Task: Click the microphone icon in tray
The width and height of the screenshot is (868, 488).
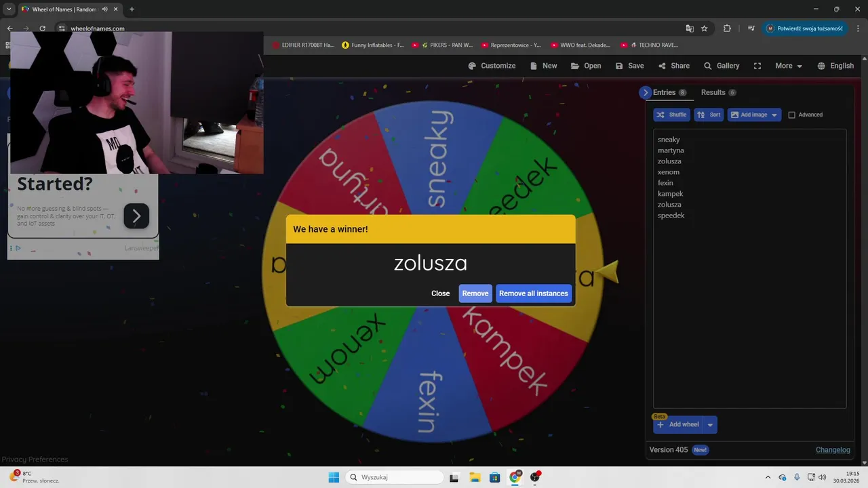Action: (x=797, y=477)
